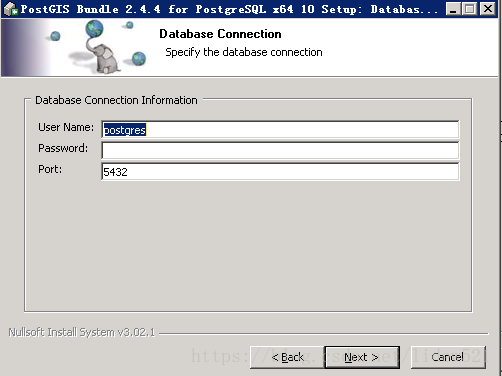Click into the User Name field
The image size is (502, 376).
pos(280,130)
